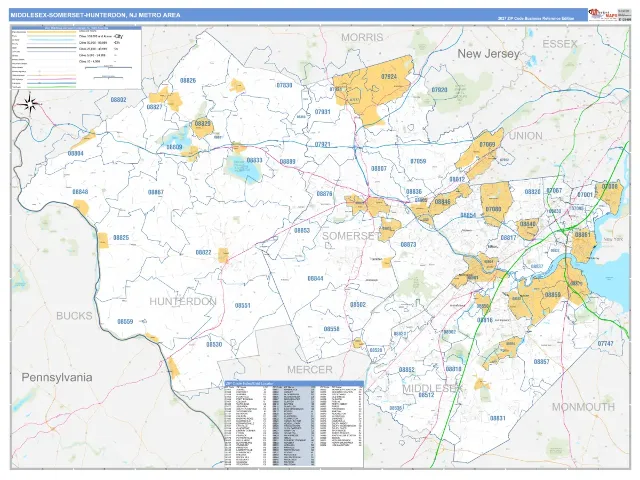Click ZIP code 08848

pyautogui.click(x=80, y=192)
